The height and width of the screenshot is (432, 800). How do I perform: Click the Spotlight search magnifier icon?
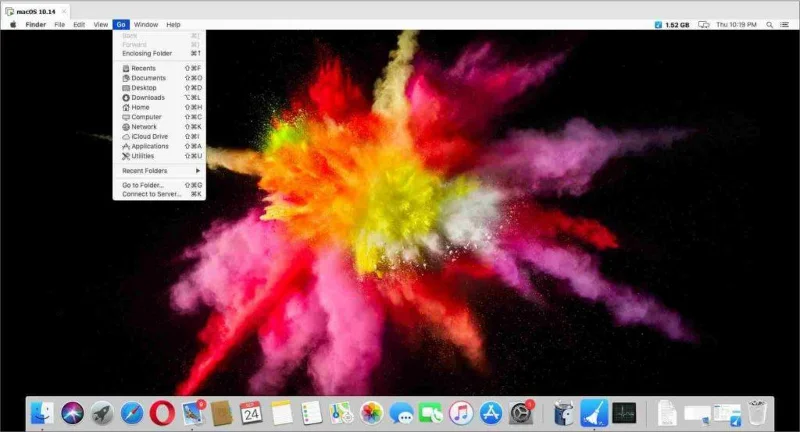771,24
